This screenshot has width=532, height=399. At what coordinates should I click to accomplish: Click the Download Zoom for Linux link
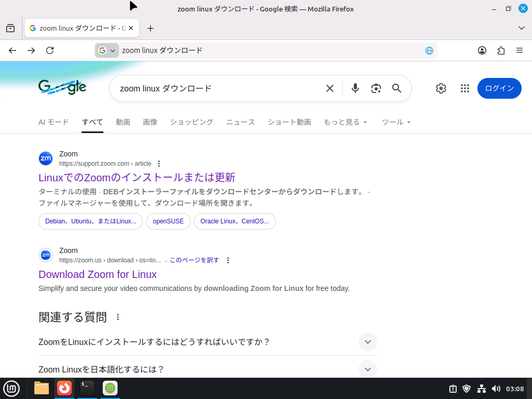tap(97, 274)
